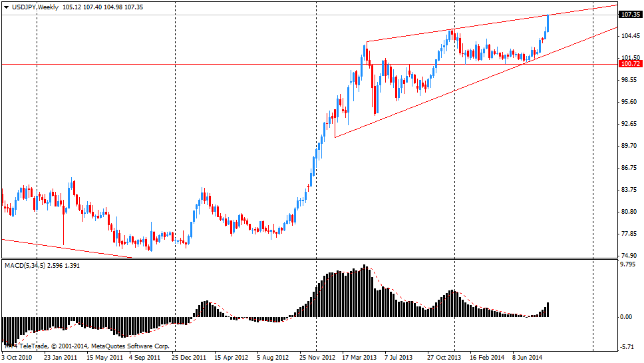
Task: Click the 3 Oct 2010 date label
Action: (x=17, y=357)
